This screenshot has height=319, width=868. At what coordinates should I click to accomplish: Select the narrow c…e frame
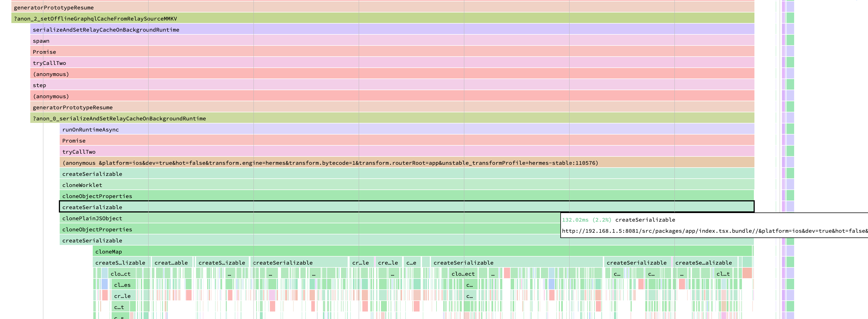click(x=412, y=262)
